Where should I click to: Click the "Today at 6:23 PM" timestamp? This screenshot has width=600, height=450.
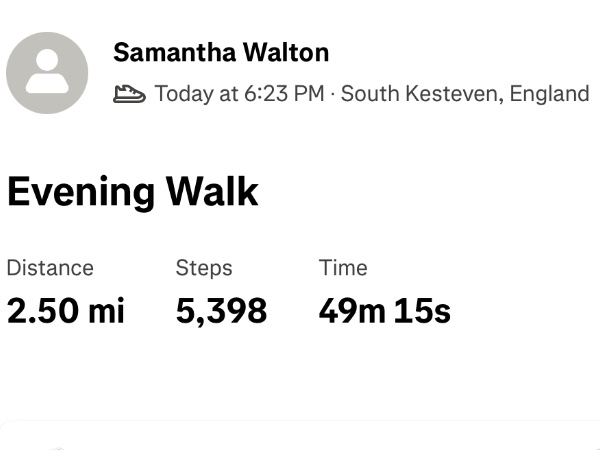point(239,94)
